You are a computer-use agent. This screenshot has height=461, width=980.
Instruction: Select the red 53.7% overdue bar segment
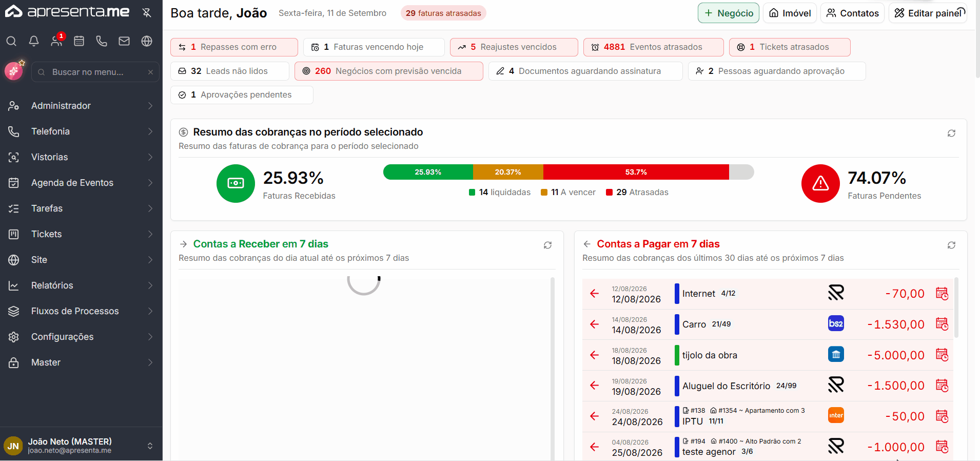pyautogui.click(x=636, y=172)
